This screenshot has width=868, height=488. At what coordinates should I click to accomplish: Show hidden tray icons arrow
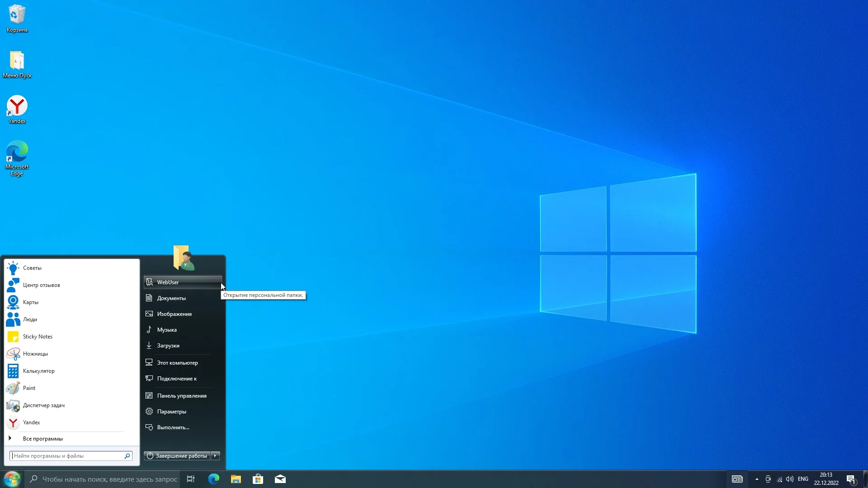tap(757, 479)
